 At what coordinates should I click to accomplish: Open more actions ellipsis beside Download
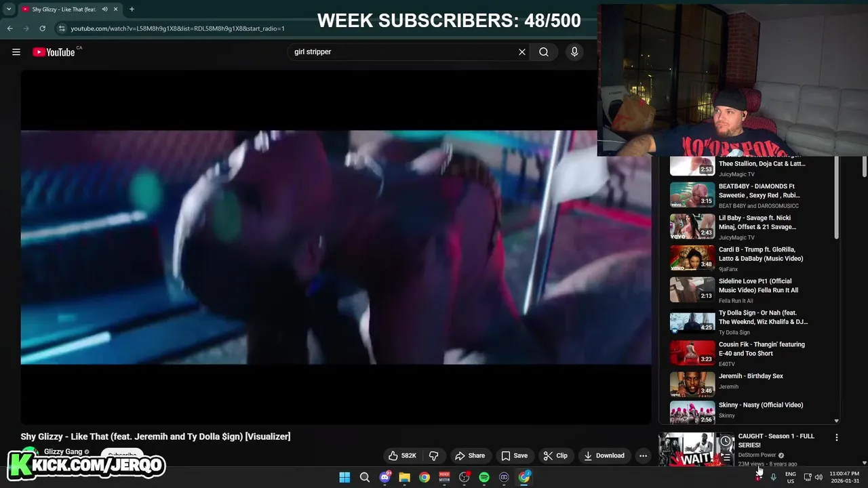click(643, 455)
